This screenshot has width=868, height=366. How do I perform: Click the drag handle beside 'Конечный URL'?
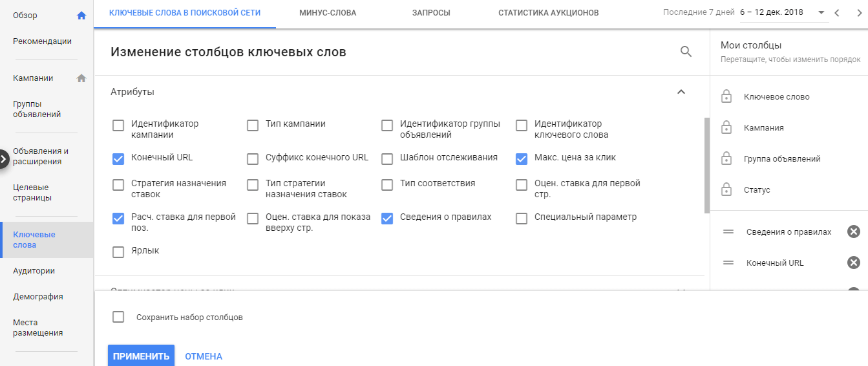pos(728,263)
